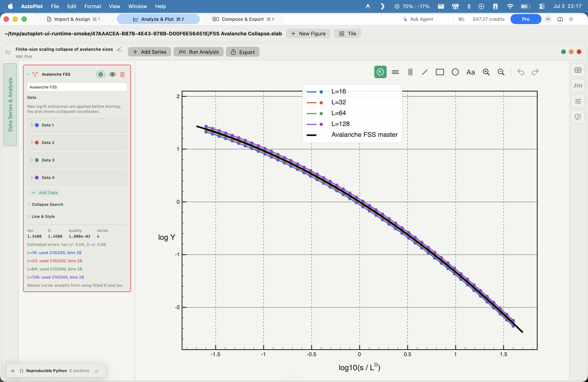Viewport: 588px width, 382px height.
Task: Toggle Avalanche FSS series visibility eye
Action: [x=112, y=74]
